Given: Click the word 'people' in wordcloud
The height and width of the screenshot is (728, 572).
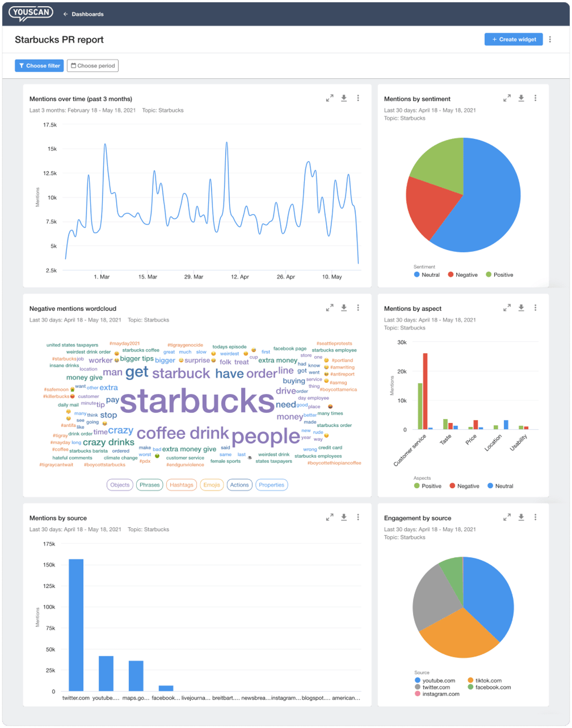Looking at the screenshot, I should pos(266,436).
